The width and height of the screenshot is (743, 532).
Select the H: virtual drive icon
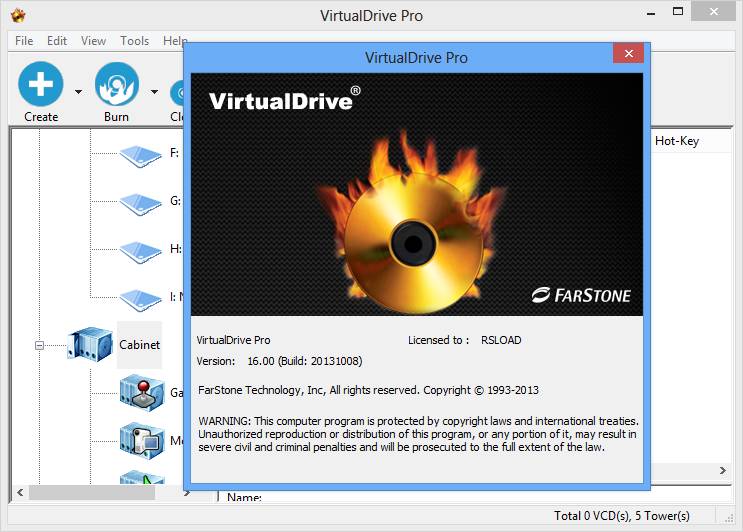(x=140, y=252)
